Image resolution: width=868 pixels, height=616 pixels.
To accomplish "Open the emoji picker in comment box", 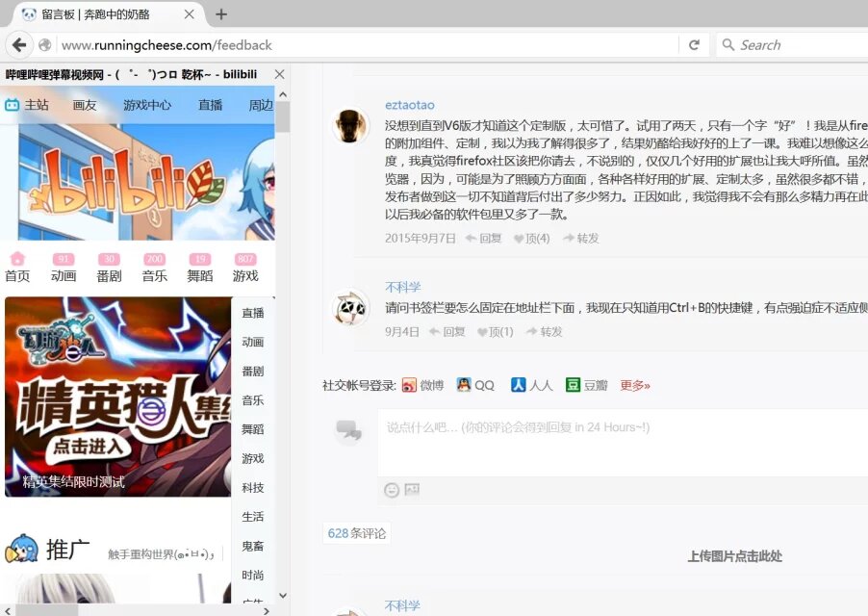I will (392, 490).
